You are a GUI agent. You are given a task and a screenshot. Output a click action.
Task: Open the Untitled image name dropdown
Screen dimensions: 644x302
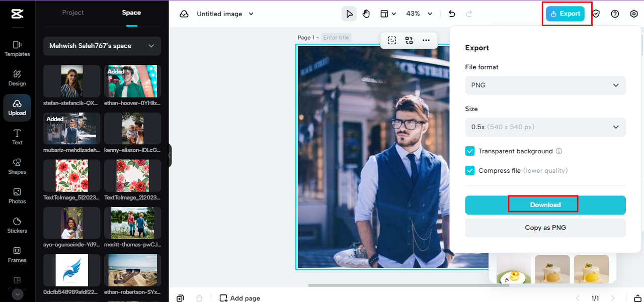tap(225, 14)
